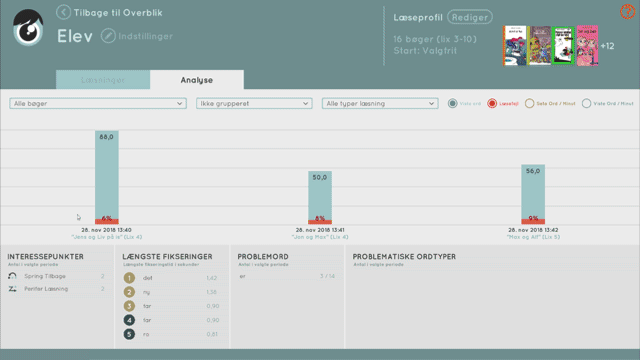Select rank 3 gold badge
640x360 pixels.
click(x=129, y=306)
